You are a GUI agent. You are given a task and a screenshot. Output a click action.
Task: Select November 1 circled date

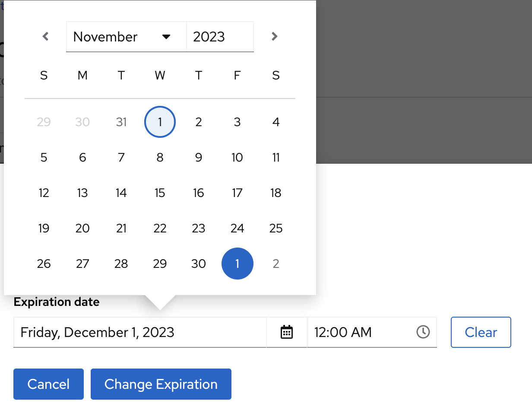pyautogui.click(x=160, y=122)
